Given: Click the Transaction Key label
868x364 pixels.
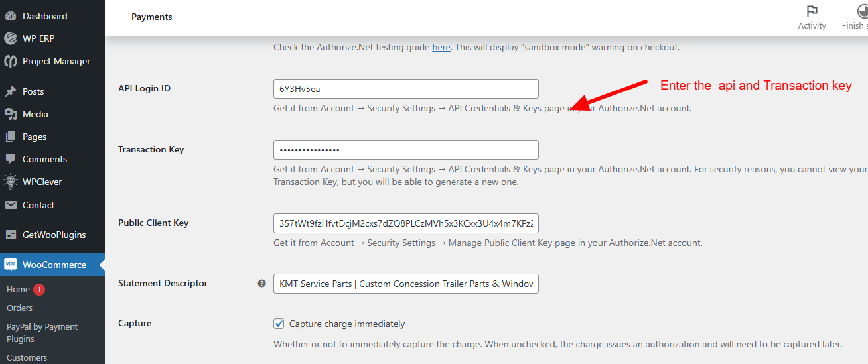Looking at the screenshot, I should coord(151,149).
